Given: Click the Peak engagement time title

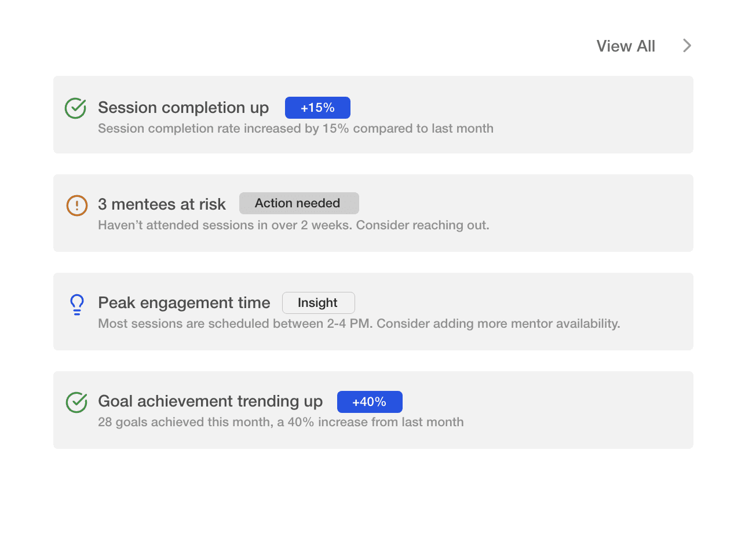Looking at the screenshot, I should click(x=184, y=303).
